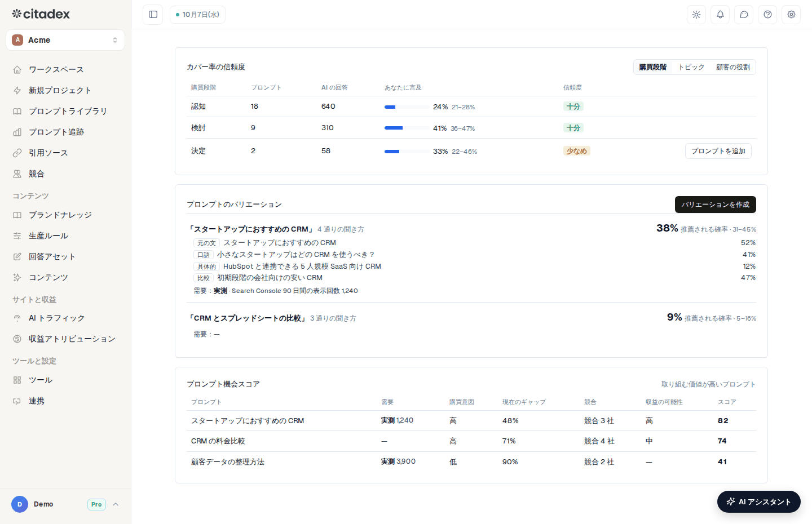This screenshot has height=524, width=812.
Task: Click 「CRM とスプレッドシートの比較」 variation heading
Action: 248,318
